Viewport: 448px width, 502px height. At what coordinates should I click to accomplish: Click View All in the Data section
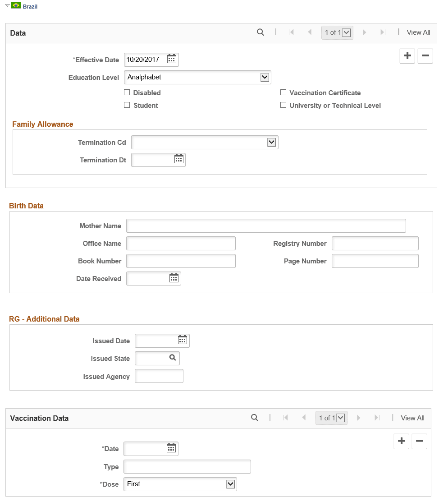pos(418,32)
